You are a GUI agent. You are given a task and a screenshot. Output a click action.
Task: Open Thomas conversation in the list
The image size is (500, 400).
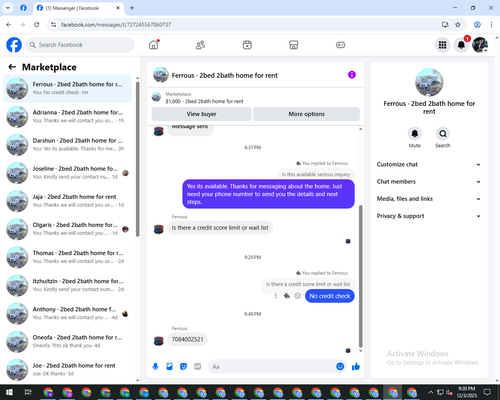(67, 257)
